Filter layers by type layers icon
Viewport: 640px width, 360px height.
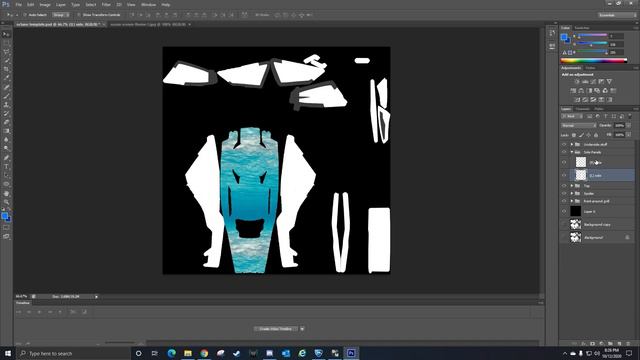[606, 117]
